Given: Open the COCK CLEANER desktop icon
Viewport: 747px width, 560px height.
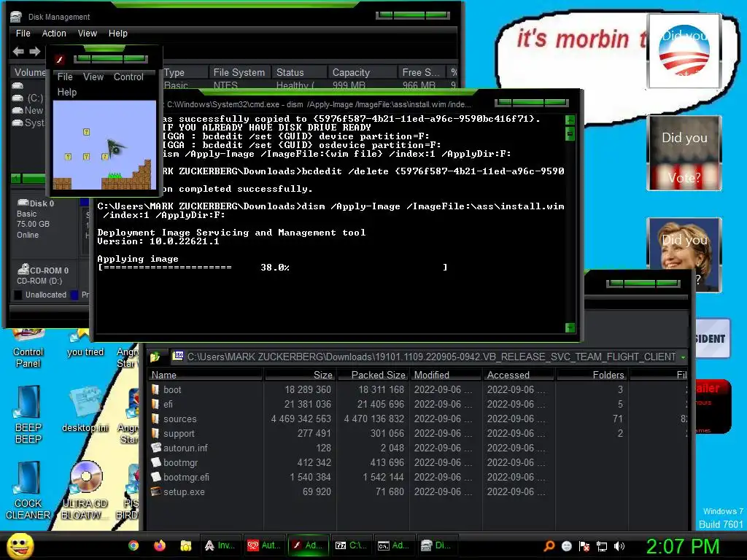Looking at the screenshot, I should 28,491.
